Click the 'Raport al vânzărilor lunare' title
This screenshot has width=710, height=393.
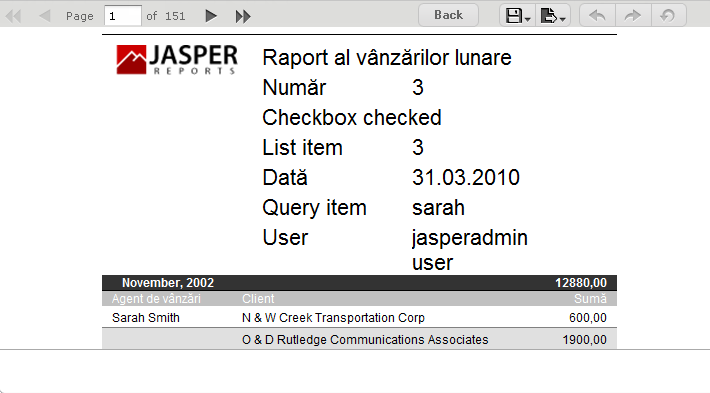[387, 58]
